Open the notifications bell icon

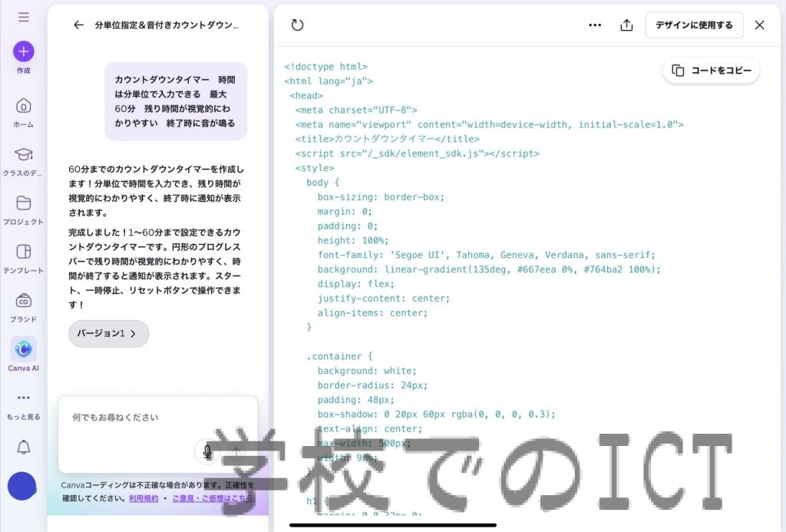[24, 447]
